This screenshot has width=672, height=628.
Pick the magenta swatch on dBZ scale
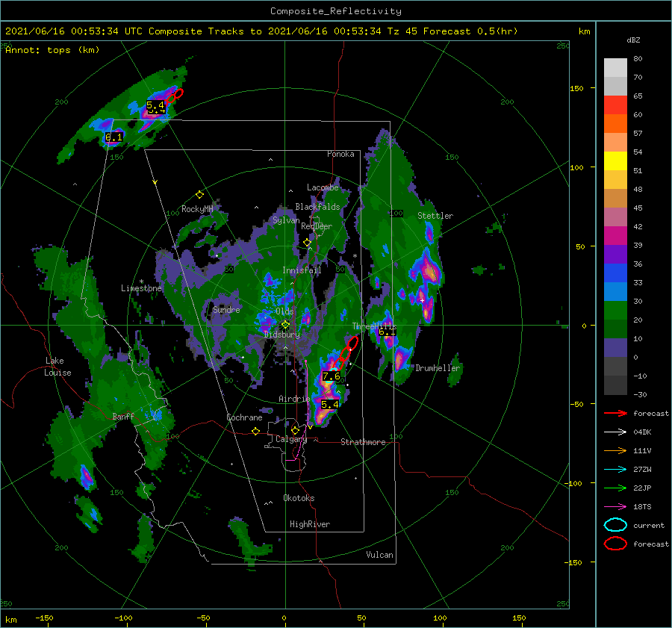pos(615,235)
